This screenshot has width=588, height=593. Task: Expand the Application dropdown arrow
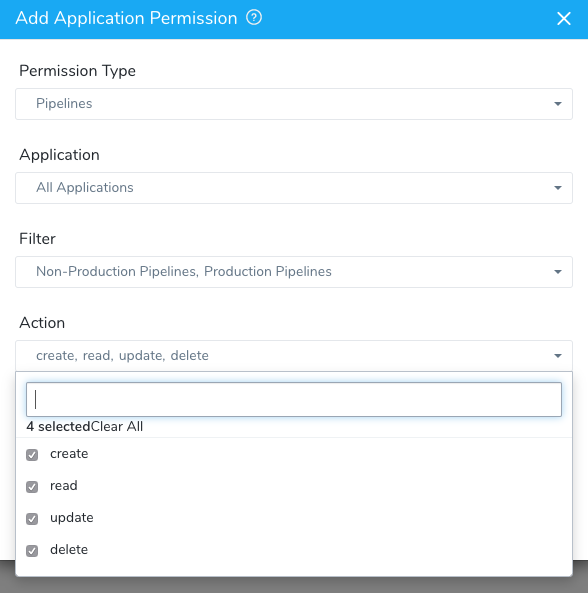pos(557,188)
